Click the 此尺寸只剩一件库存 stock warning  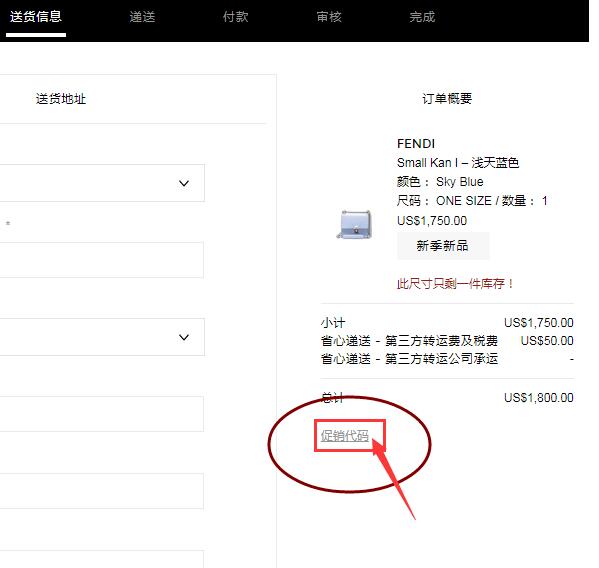(455, 284)
